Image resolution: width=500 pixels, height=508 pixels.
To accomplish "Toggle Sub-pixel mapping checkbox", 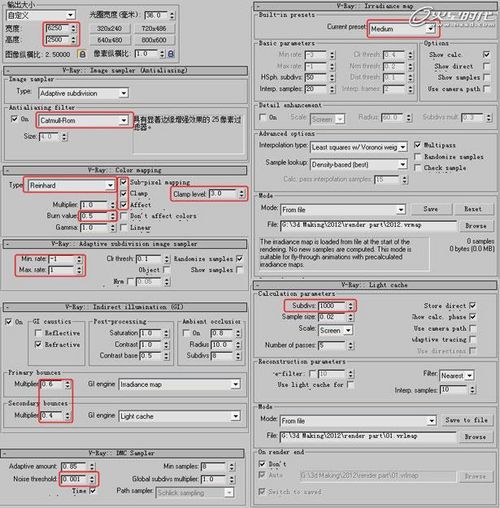I will tap(124, 182).
